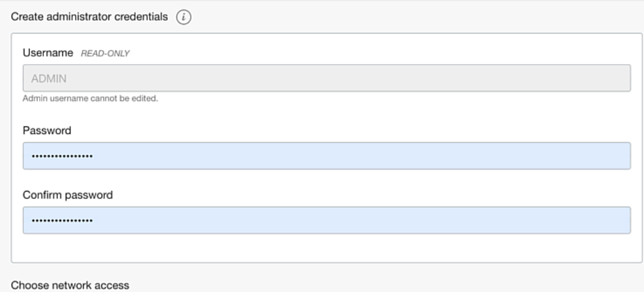The height and width of the screenshot is (292, 644).
Task: Click the Confirm password label
Action: (68, 194)
